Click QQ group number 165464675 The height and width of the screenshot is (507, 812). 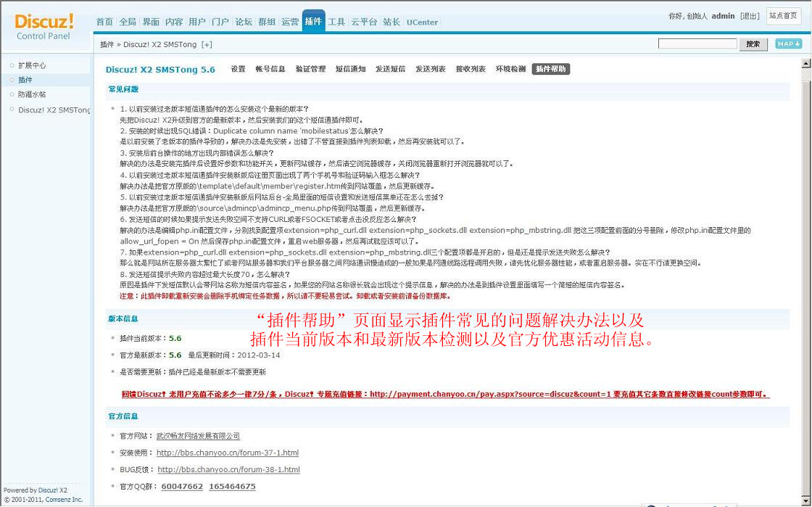tap(233, 486)
